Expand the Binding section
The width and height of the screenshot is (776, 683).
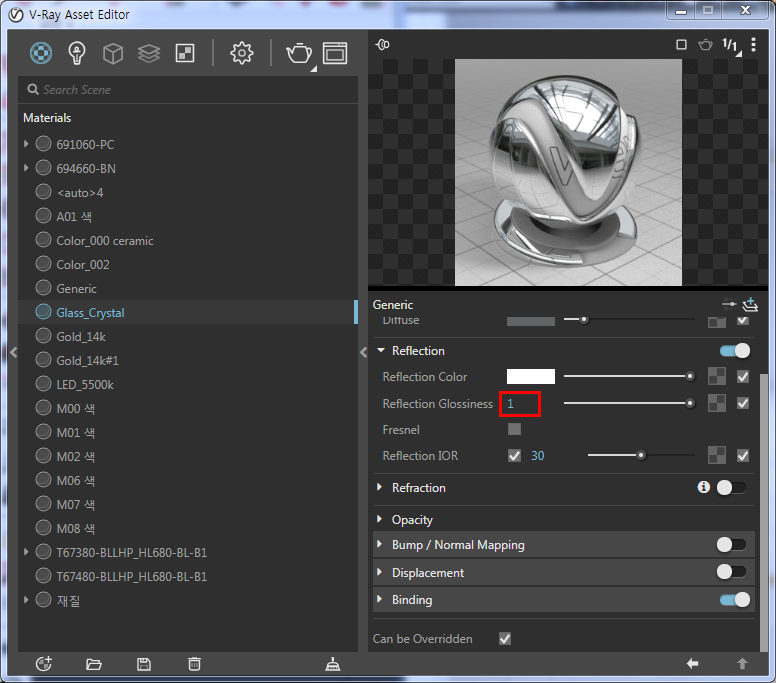pyautogui.click(x=380, y=599)
